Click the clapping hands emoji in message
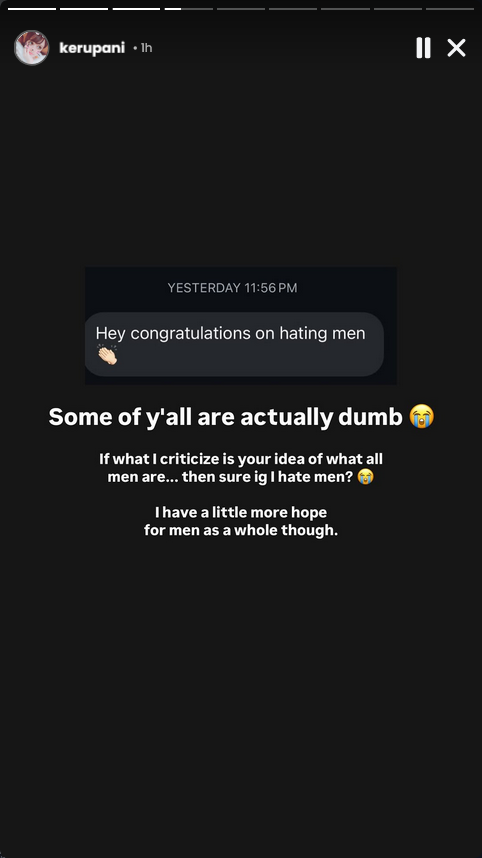 pos(107,355)
